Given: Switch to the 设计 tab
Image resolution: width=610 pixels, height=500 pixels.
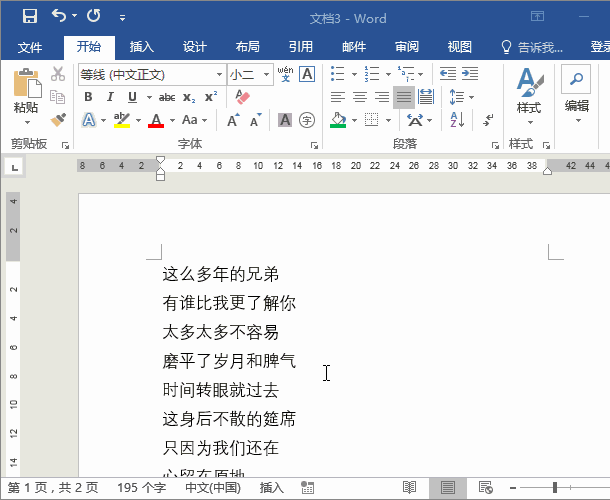Looking at the screenshot, I should (195, 47).
